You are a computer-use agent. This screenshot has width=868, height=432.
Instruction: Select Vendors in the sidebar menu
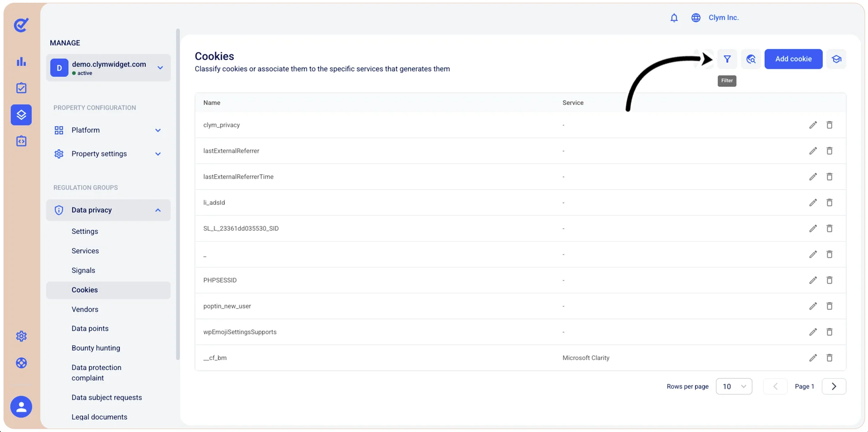tap(85, 309)
